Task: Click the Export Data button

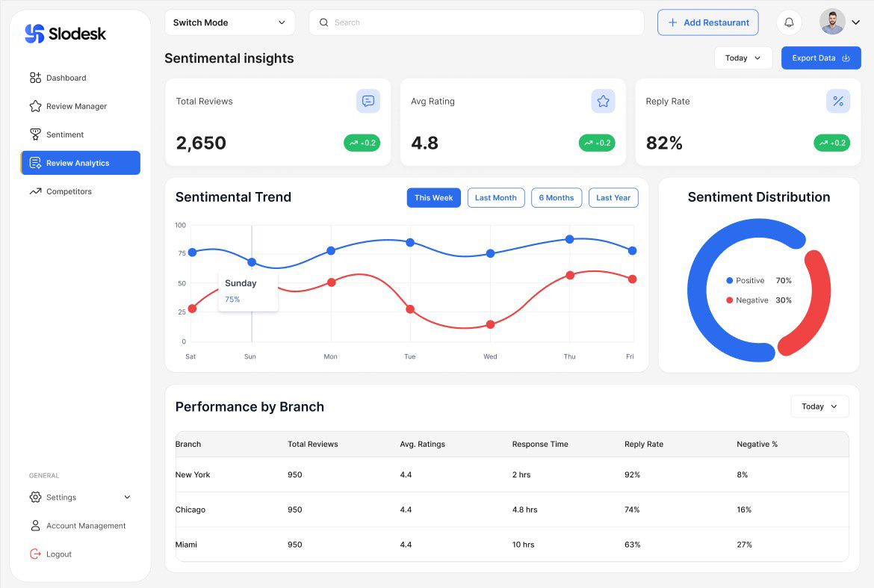Action: click(x=821, y=58)
